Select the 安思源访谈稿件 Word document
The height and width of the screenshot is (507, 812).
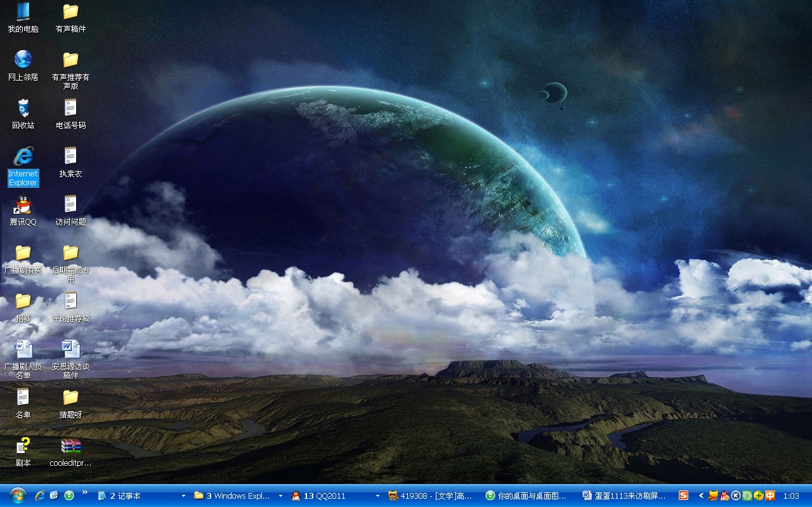point(70,359)
